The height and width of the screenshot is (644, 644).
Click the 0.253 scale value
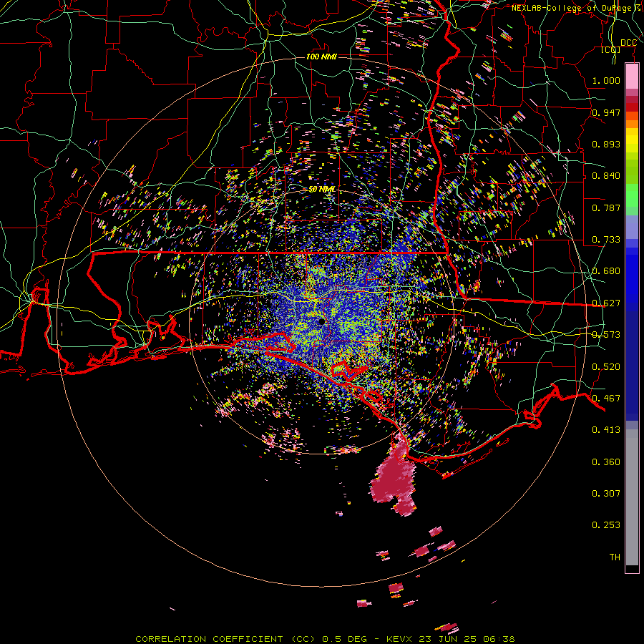606,525
